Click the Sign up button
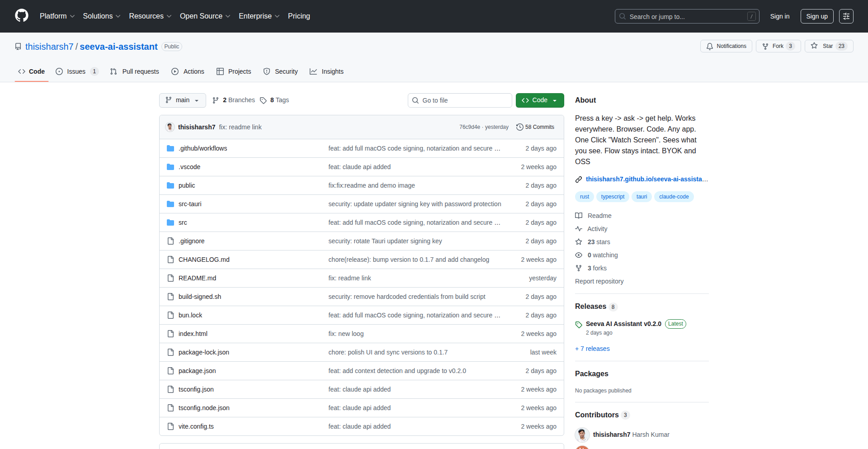 click(x=816, y=16)
